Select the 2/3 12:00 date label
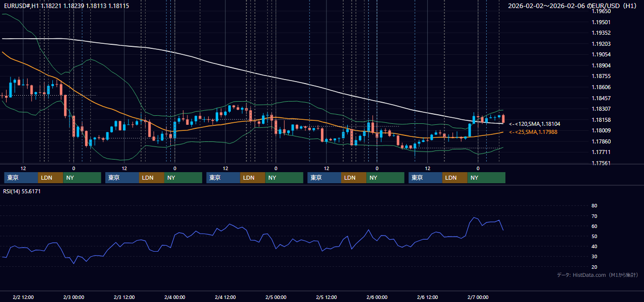The image size is (644, 302). 124,297
